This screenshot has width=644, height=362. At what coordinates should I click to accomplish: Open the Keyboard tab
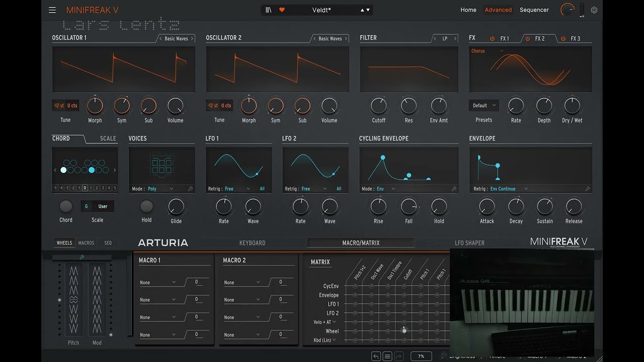click(x=252, y=243)
